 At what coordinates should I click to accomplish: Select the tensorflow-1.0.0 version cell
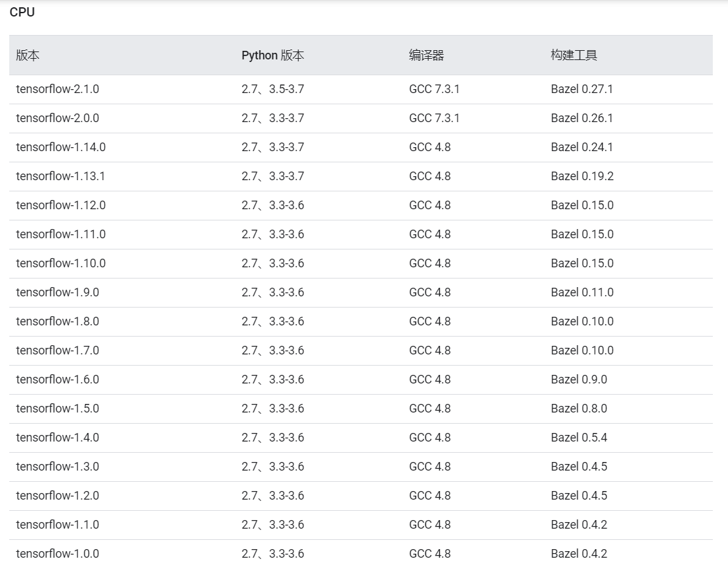[57, 554]
